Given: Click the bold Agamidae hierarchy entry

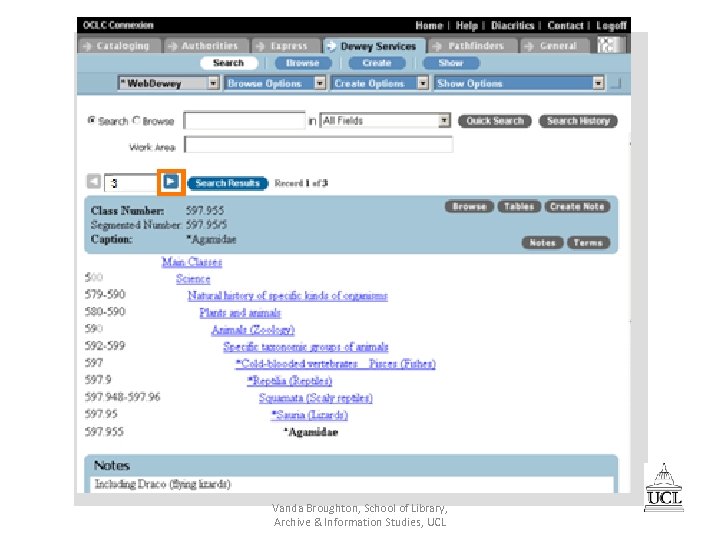Looking at the screenshot, I should [x=310, y=432].
